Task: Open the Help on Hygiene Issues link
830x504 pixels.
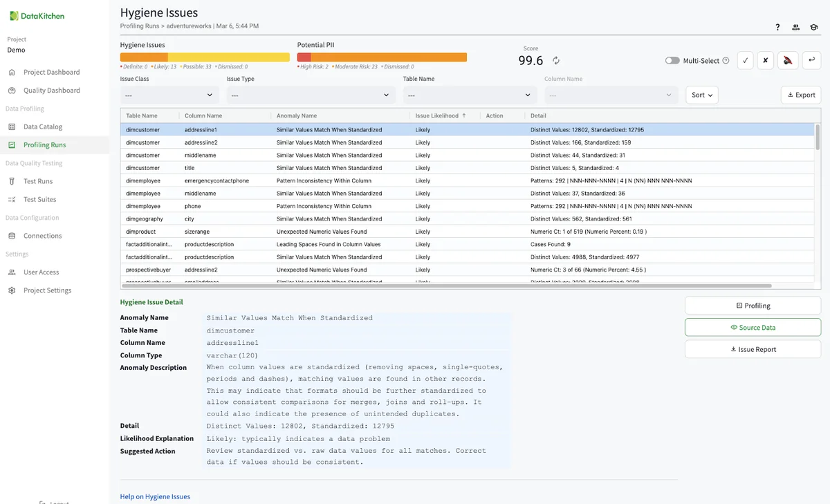Action: [x=155, y=496]
